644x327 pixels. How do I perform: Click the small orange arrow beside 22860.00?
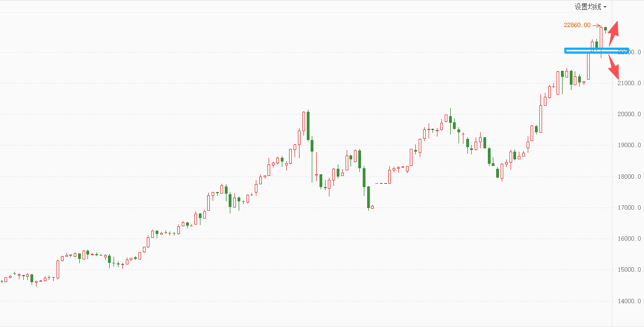click(596, 25)
